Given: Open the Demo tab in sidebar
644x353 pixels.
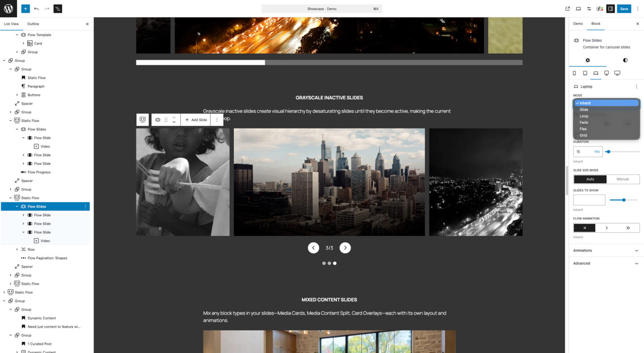Looking at the screenshot, I should pyautogui.click(x=578, y=24).
